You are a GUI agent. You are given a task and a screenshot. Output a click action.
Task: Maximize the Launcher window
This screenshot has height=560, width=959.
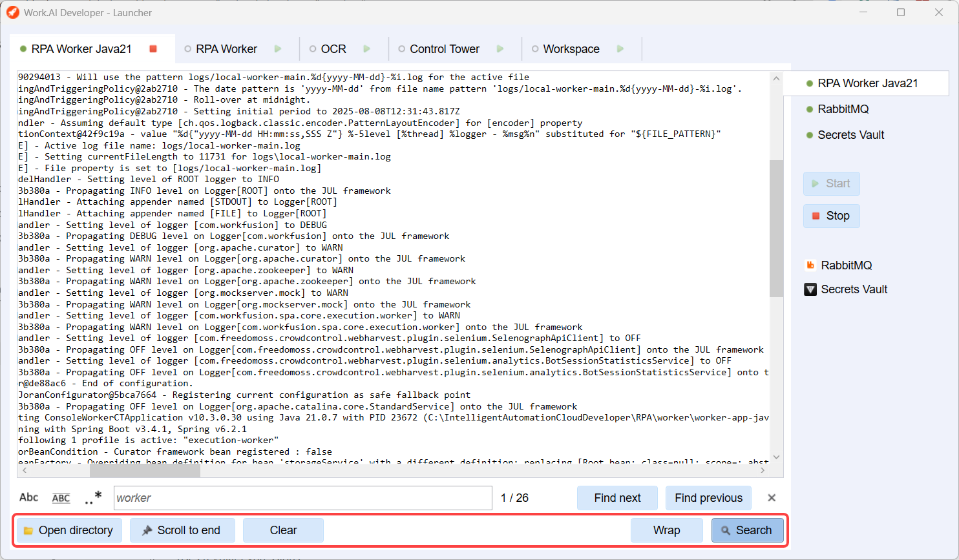click(x=901, y=12)
